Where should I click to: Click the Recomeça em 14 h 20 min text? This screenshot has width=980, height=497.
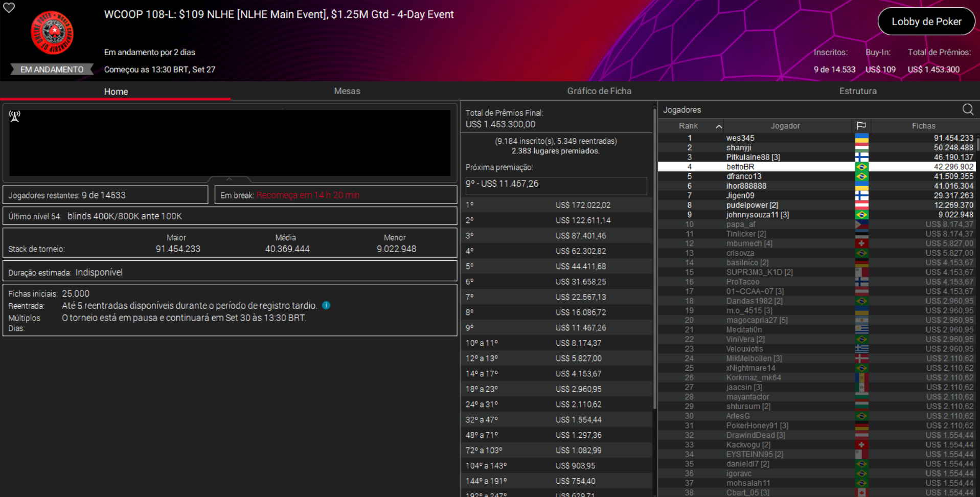pos(308,195)
